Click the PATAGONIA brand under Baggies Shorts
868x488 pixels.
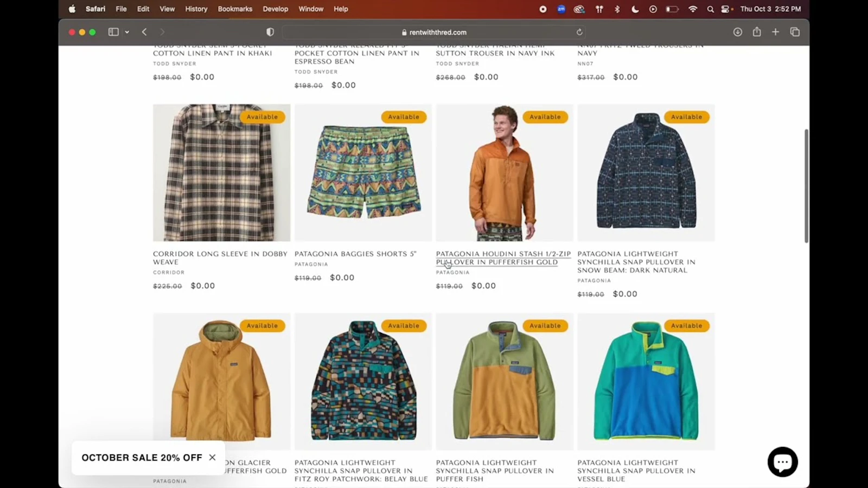tap(311, 265)
